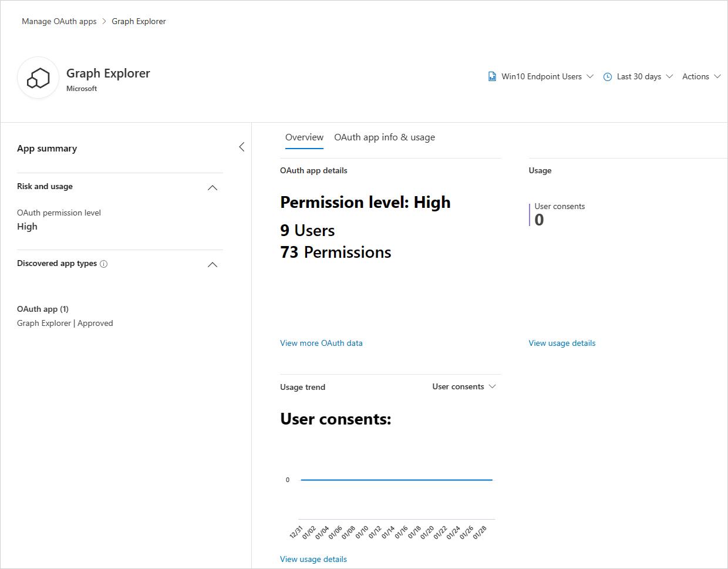Click the info icon next to Discovered app types
The width and height of the screenshot is (728, 569).
(104, 264)
